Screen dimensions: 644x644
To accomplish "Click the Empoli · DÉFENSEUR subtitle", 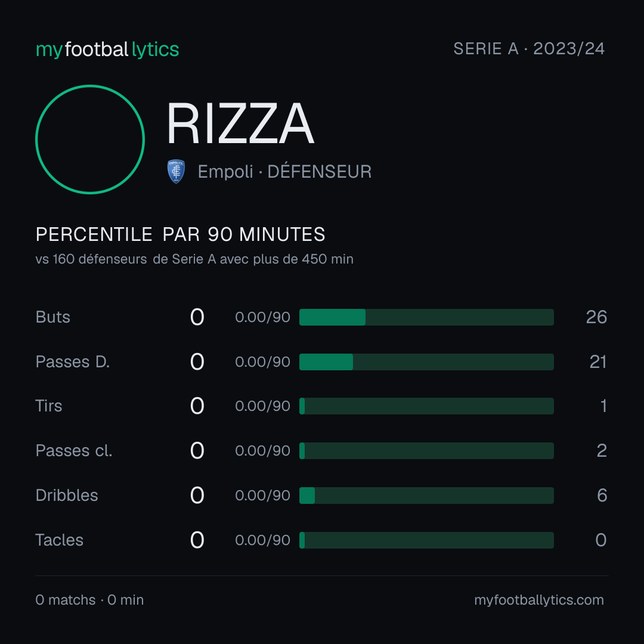I will click(284, 172).
